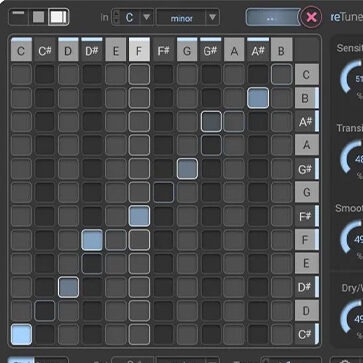
Task: Select the D# output note row label
Action: 307,287
